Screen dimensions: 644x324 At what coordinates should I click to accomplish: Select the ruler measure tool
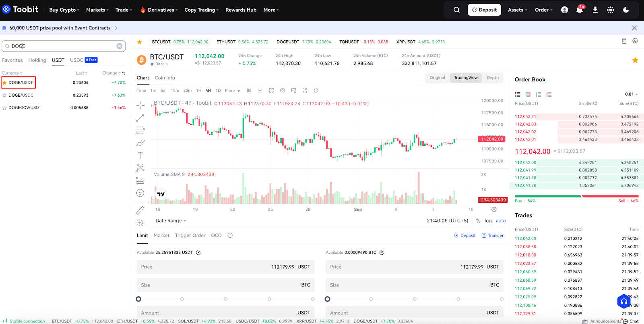tap(140, 210)
